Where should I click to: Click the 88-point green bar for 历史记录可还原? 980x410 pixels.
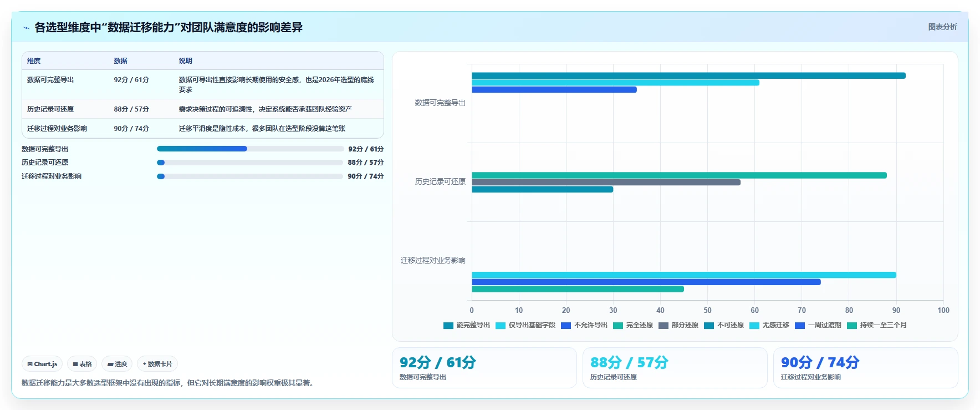click(679, 175)
